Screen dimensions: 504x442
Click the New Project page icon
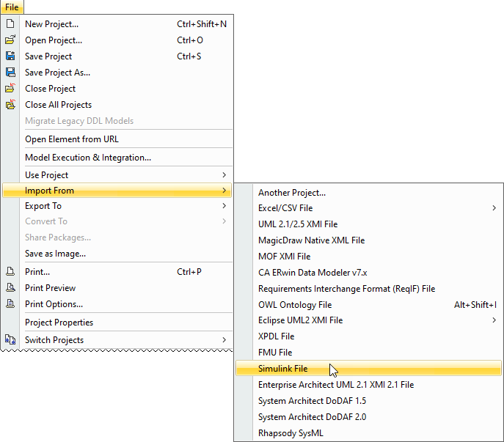10,24
